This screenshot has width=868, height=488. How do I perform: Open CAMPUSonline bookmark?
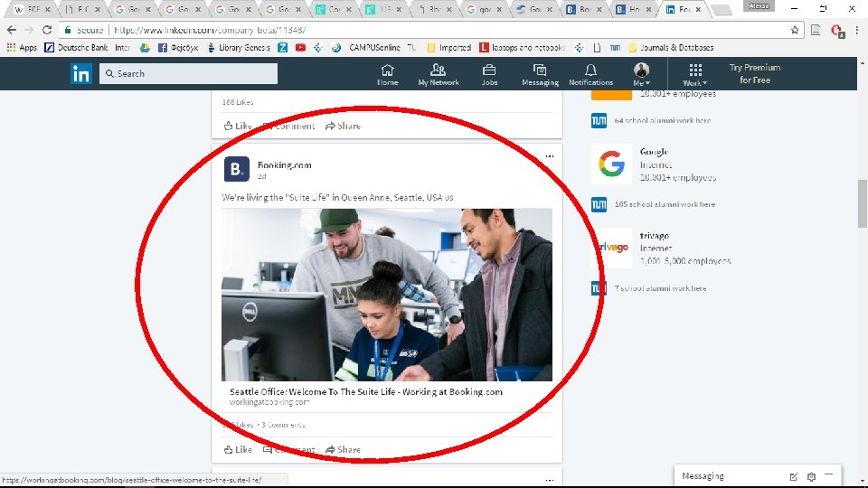pos(374,48)
